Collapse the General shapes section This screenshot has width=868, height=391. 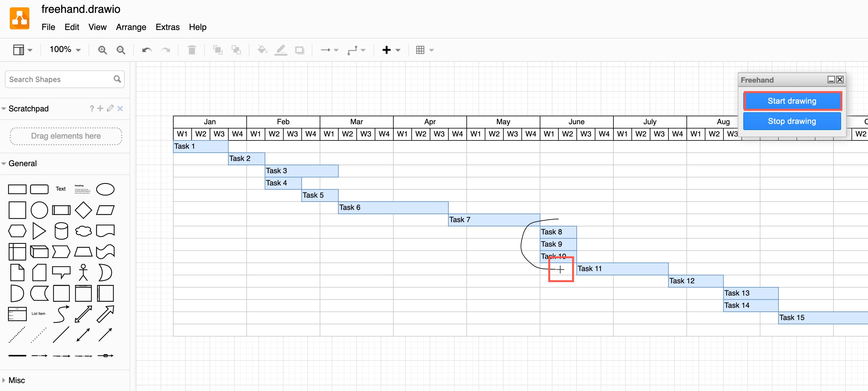click(22, 163)
